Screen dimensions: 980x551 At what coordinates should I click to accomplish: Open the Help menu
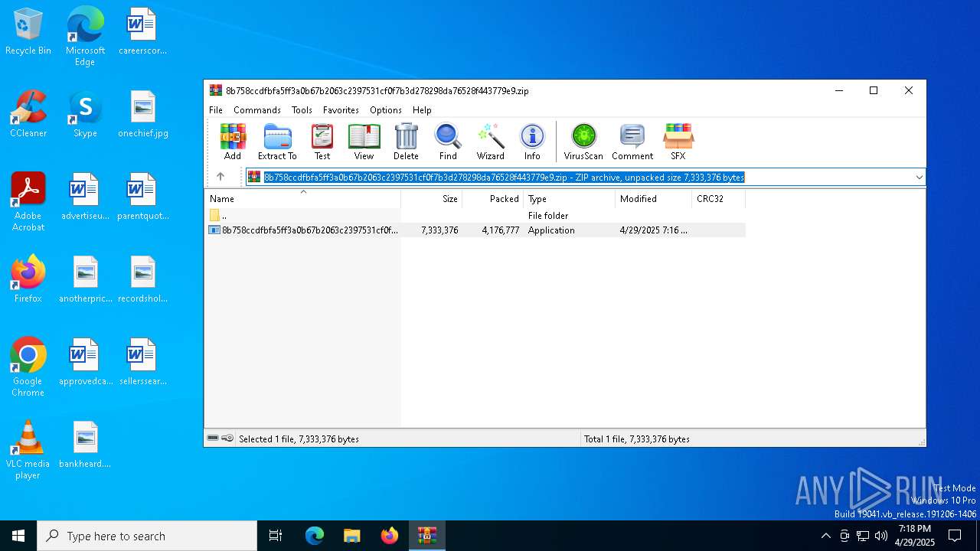click(x=422, y=110)
